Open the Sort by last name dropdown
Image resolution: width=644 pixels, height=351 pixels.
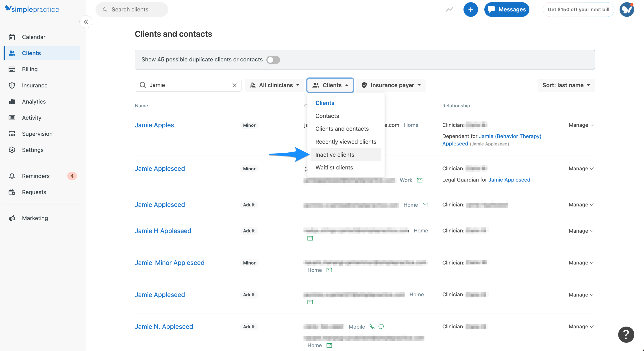coord(566,85)
